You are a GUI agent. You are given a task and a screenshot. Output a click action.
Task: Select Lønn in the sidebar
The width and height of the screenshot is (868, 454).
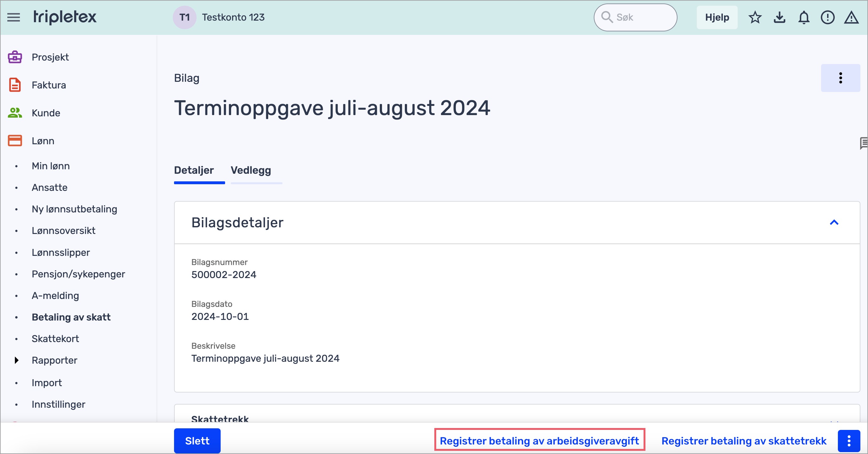click(43, 140)
